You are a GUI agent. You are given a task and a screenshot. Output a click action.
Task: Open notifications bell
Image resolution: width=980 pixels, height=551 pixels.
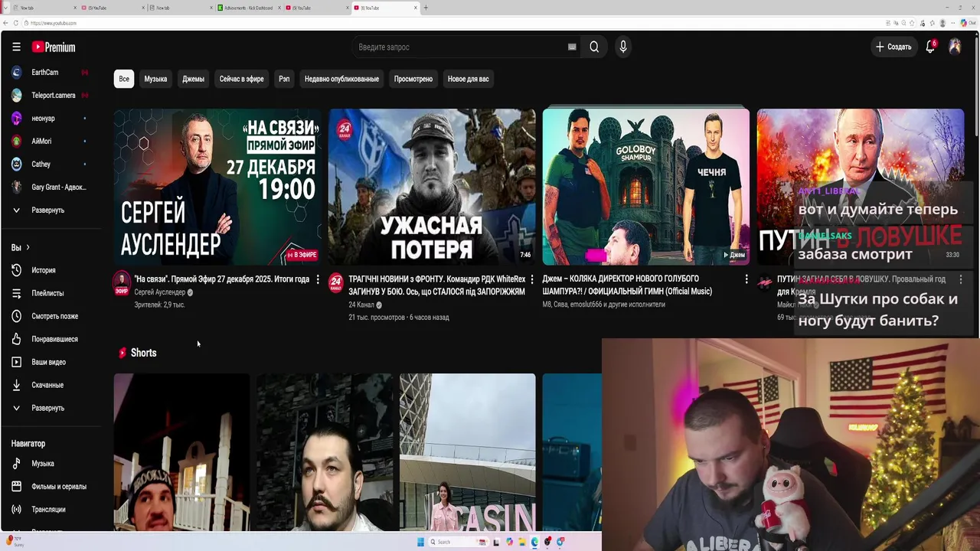(x=930, y=47)
